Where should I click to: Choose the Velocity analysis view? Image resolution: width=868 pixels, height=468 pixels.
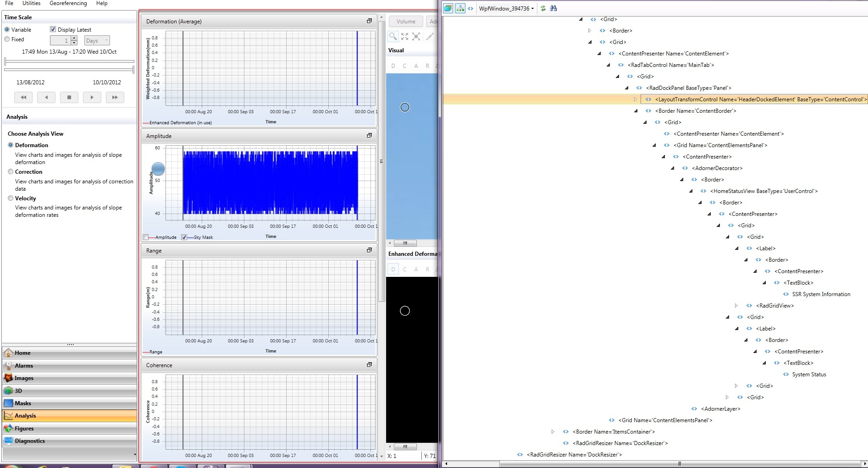tap(11, 198)
